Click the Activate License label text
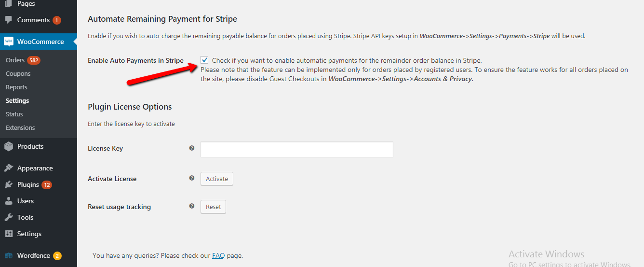644x267 pixels. (x=112, y=179)
